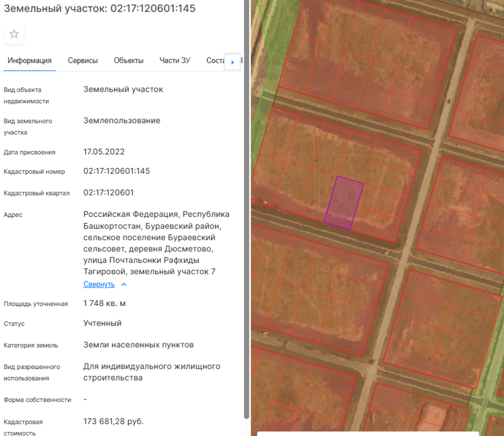Image resolution: width=504 pixels, height=436 pixels.
Task: Click the info panel vertical scrollbar
Action: (246, 213)
